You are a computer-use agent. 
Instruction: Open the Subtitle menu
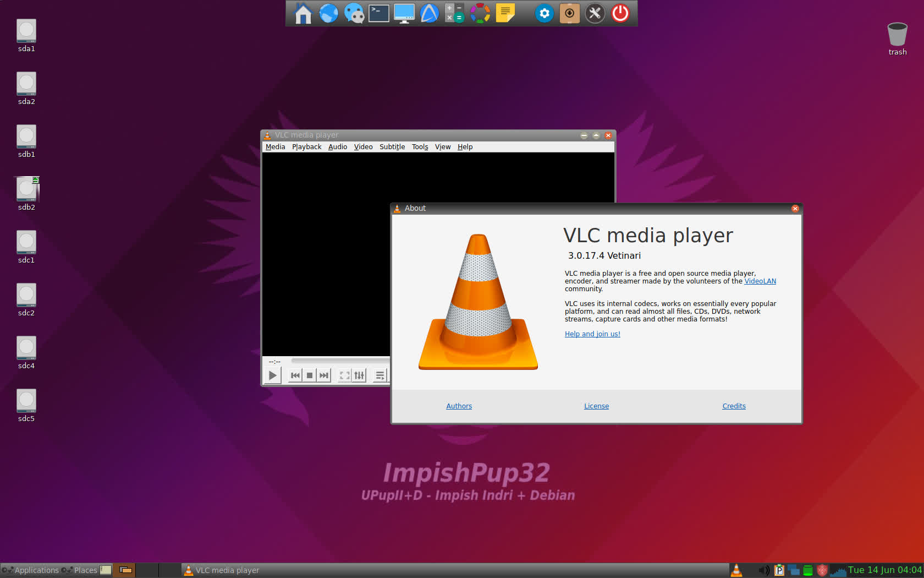pos(392,147)
